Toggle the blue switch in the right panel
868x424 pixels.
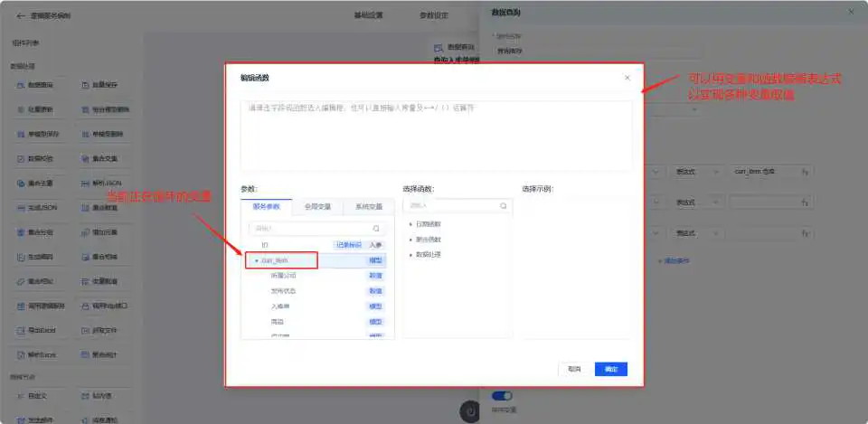(x=502, y=396)
